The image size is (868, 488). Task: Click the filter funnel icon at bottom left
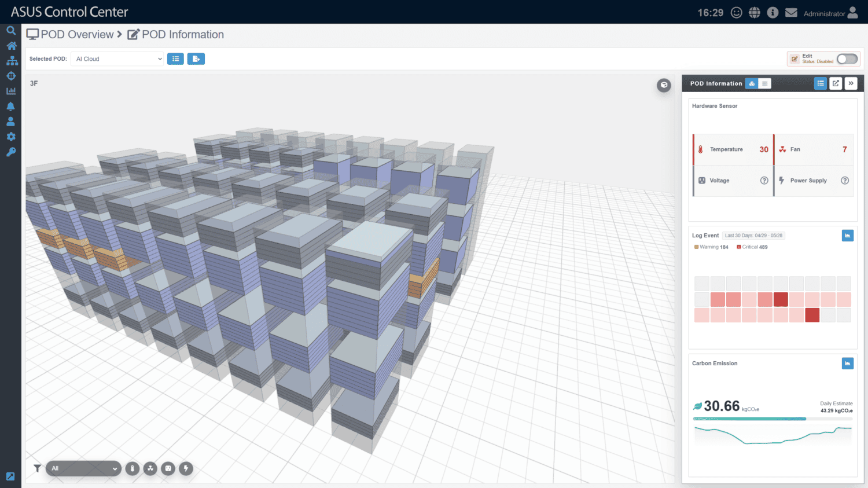coord(37,468)
